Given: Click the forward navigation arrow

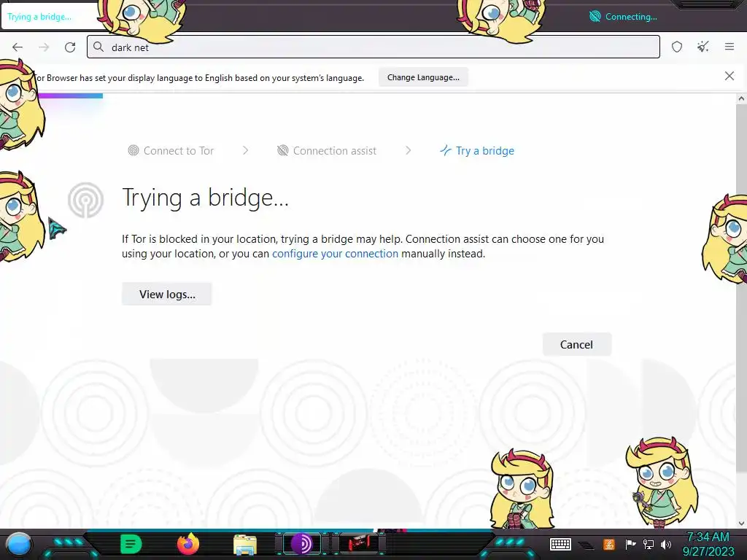Looking at the screenshot, I should (x=44, y=47).
